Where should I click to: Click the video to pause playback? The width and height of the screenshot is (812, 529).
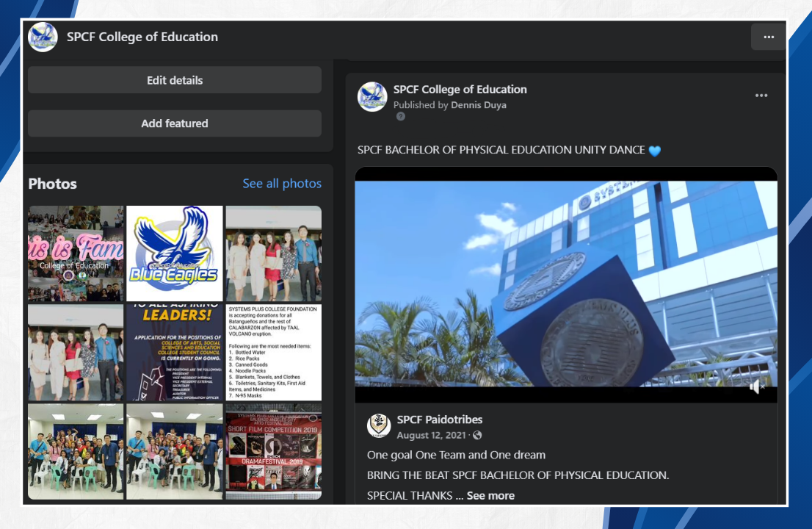pos(565,287)
